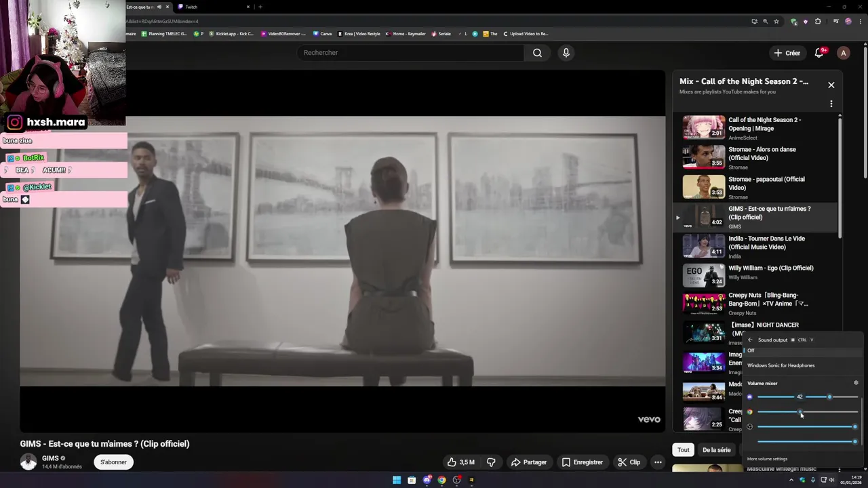
Task: Play Stromae - papaoutai from the mix
Action: 756,187
